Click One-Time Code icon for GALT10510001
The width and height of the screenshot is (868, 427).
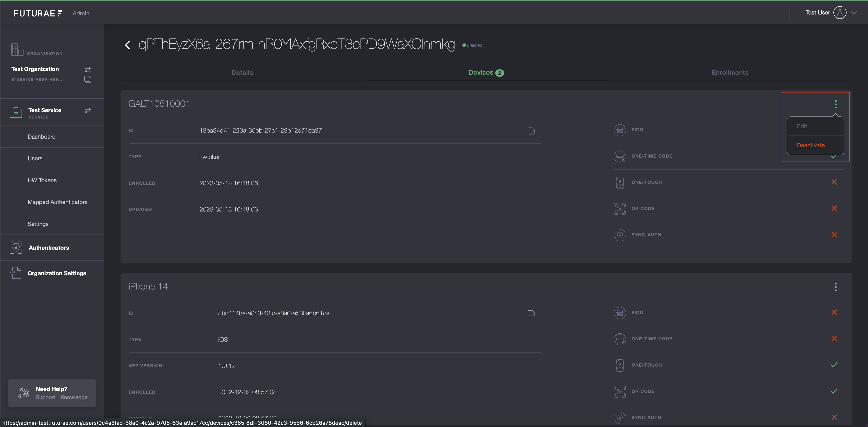tap(620, 156)
